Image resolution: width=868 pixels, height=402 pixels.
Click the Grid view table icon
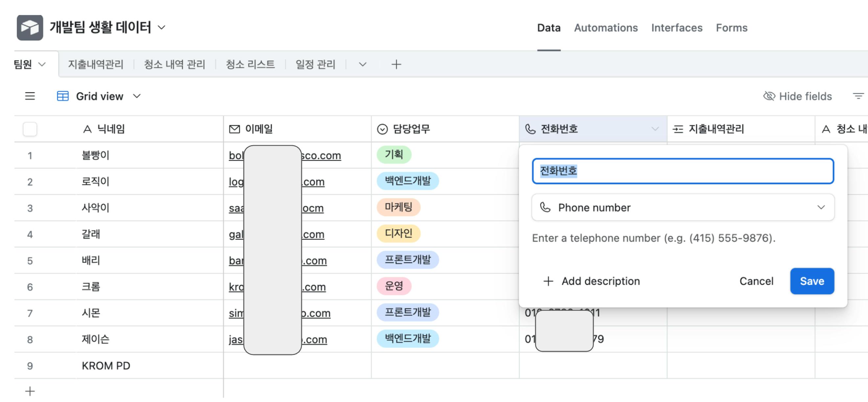(63, 96)
